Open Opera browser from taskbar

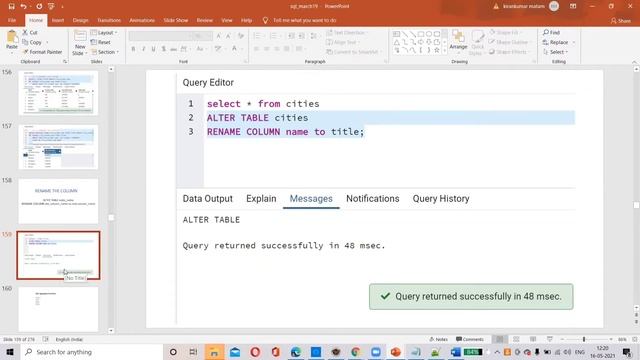(x=255, y=352)
